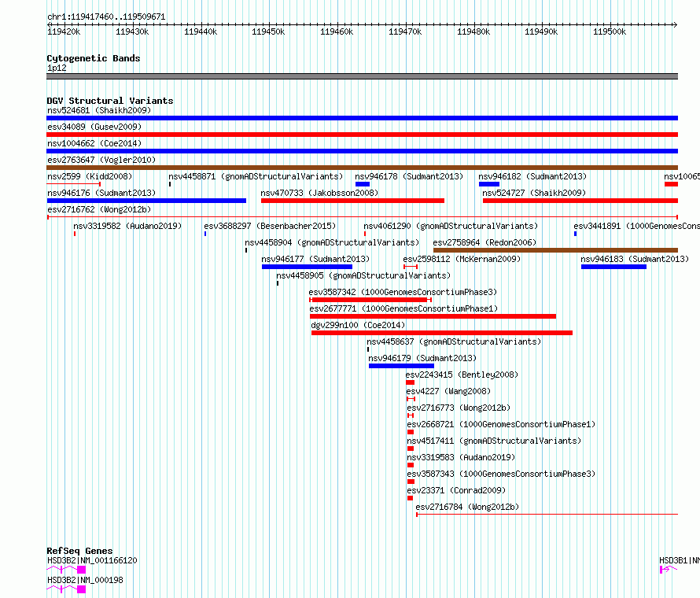Open the nsv946179 (Sudmant2013) label
Image resolution: width=700 pixels, height=598 pixels.
[422, 358]
